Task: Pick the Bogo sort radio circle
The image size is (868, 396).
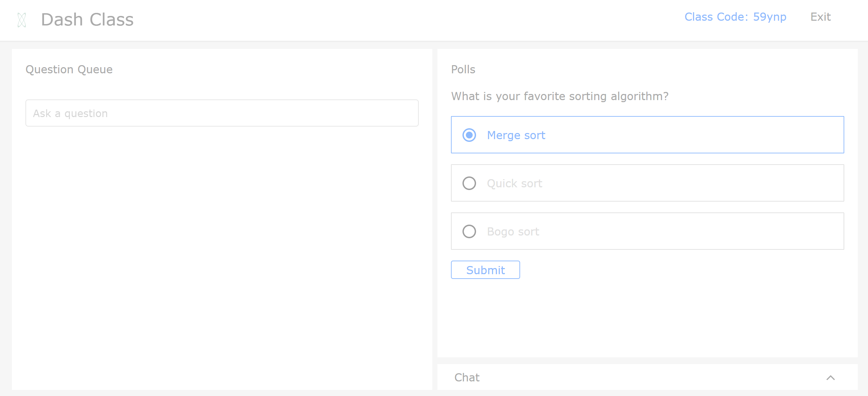Action: [469, 231]
